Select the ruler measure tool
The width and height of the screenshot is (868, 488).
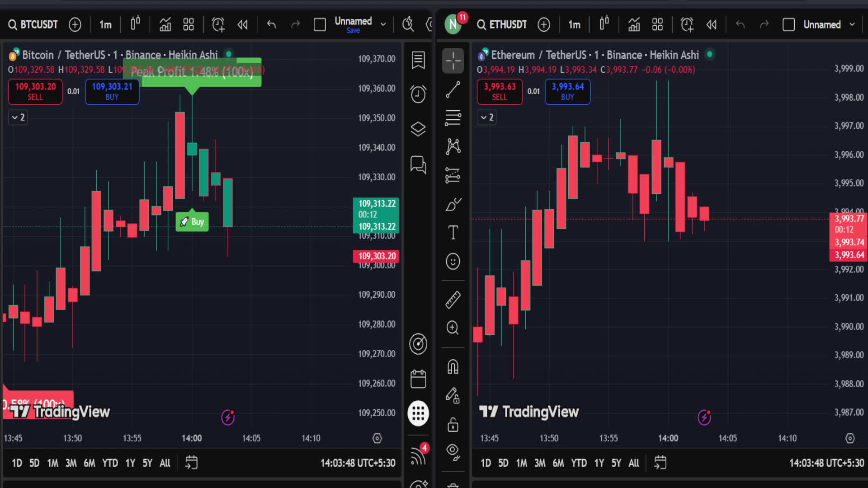click(x=453, y=299)
